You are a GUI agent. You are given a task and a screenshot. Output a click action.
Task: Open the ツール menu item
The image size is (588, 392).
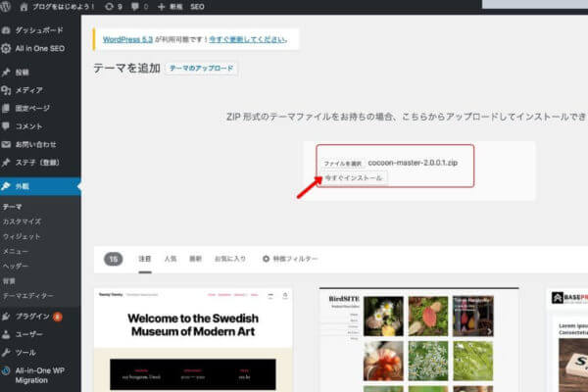pos(25,353)
